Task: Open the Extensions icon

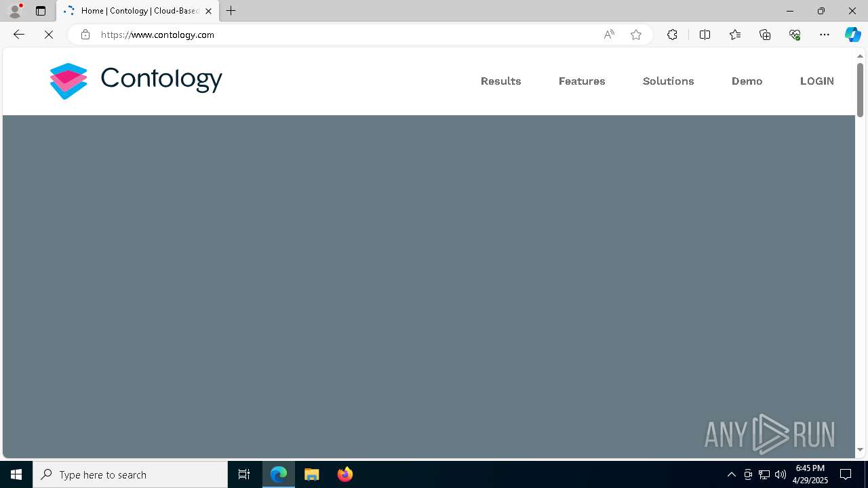Action: 672,35
